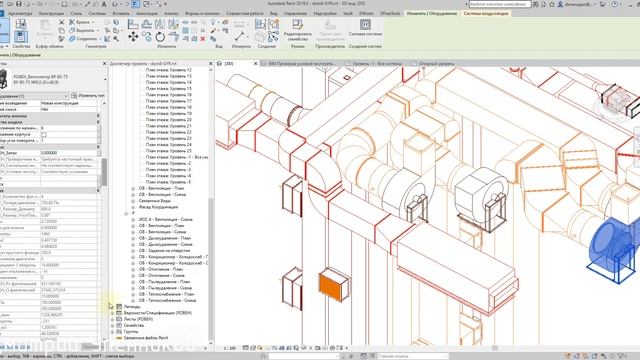Expand the ИОС 4 - Вентиляция - Схема node
This screenshot has width=640, height=360.
(133, 220)
